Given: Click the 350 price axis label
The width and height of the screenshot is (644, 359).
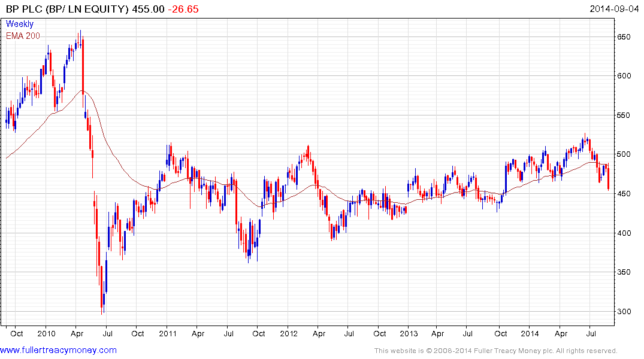Looking at the screenshot, I should click(x=624, y=272).
